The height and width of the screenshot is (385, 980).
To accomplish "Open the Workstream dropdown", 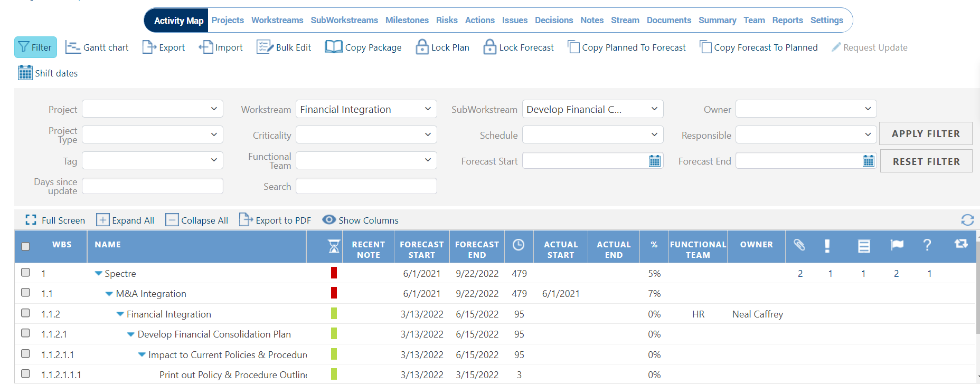I will pos(366,109).
